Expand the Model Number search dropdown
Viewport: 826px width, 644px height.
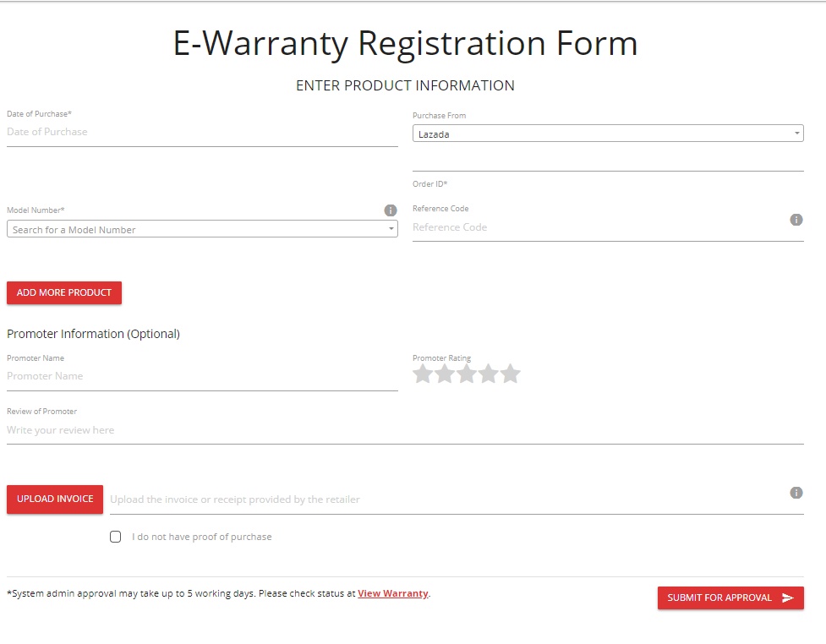pos(201,229)
